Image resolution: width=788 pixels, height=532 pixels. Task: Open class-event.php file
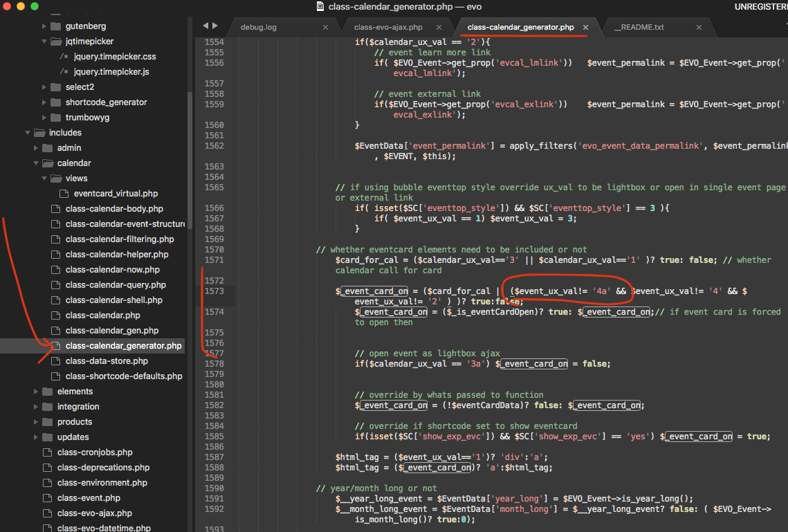(89, 498)
